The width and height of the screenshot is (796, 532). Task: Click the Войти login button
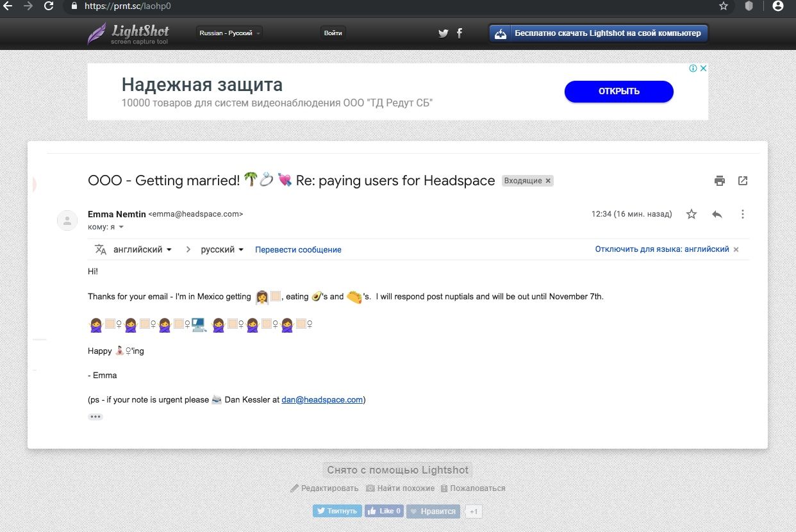333,33
